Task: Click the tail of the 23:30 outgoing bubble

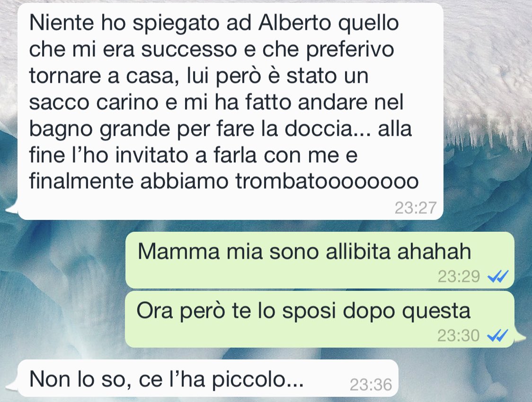Action: point(520,335)
